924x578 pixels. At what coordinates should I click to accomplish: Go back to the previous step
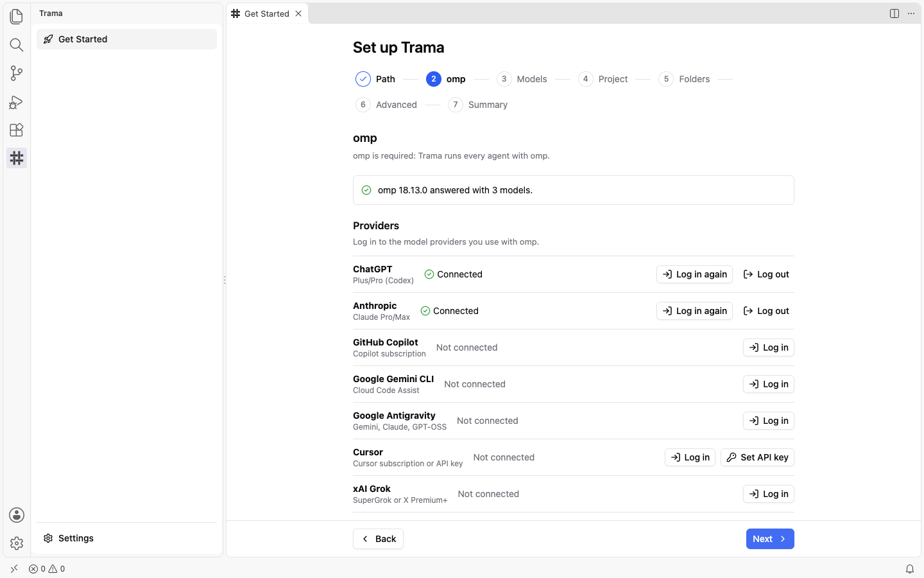click(x=378, y=539)
